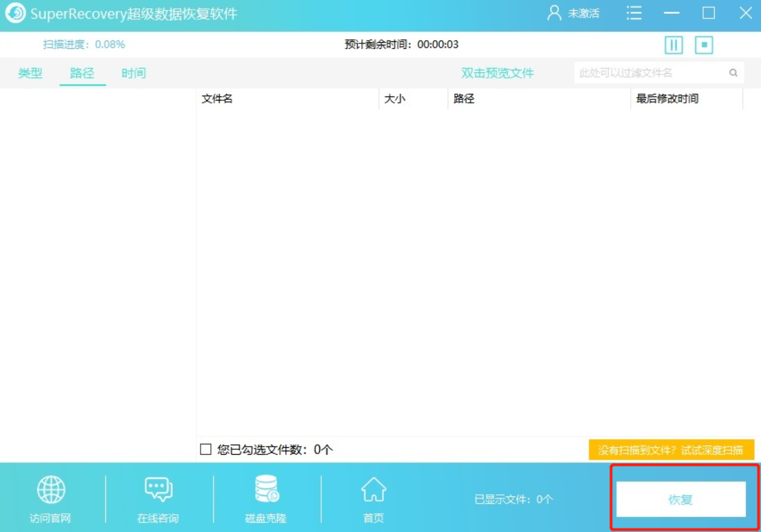The height and width of the screenshot is (532, 761).
Task: Open the 时间 tab
Action: coord(134,73)
